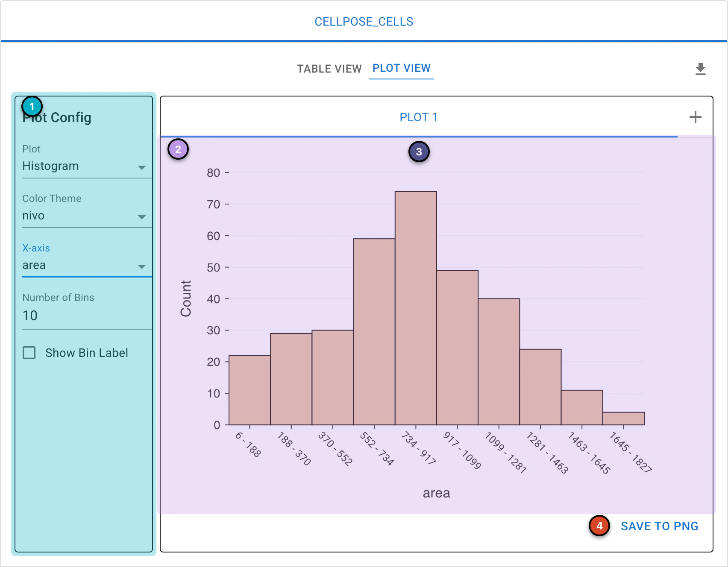Enable the Show Bin Label checkbox

point(29,353)
